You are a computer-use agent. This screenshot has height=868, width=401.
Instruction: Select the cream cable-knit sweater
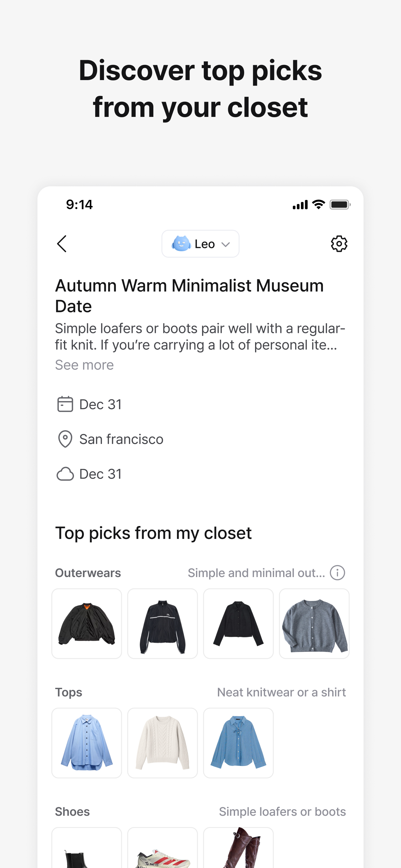tap(162, 743)
